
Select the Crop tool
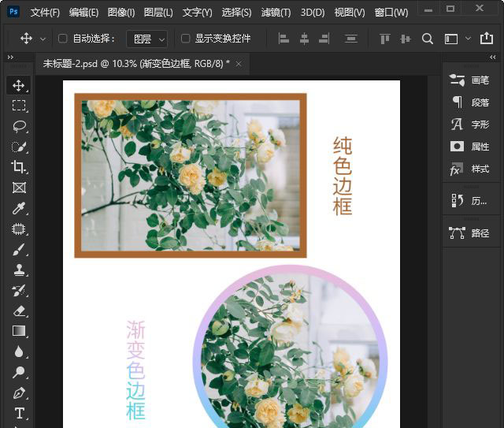19,167
